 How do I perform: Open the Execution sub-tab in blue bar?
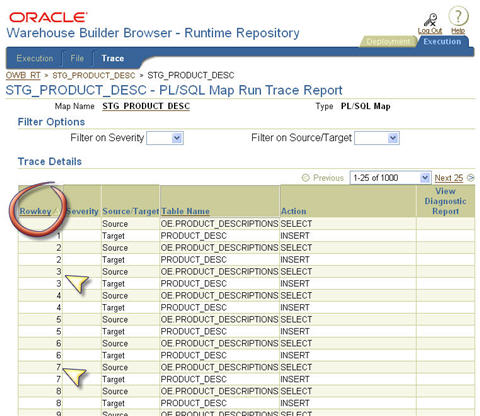[35, 58]
